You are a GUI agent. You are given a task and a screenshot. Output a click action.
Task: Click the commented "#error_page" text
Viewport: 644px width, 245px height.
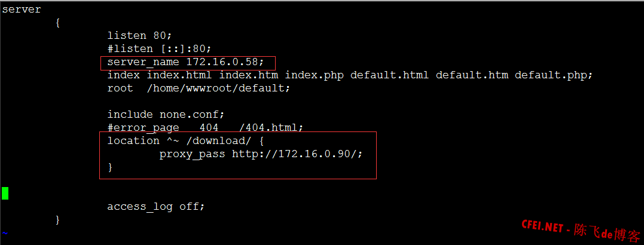point(143,127)
